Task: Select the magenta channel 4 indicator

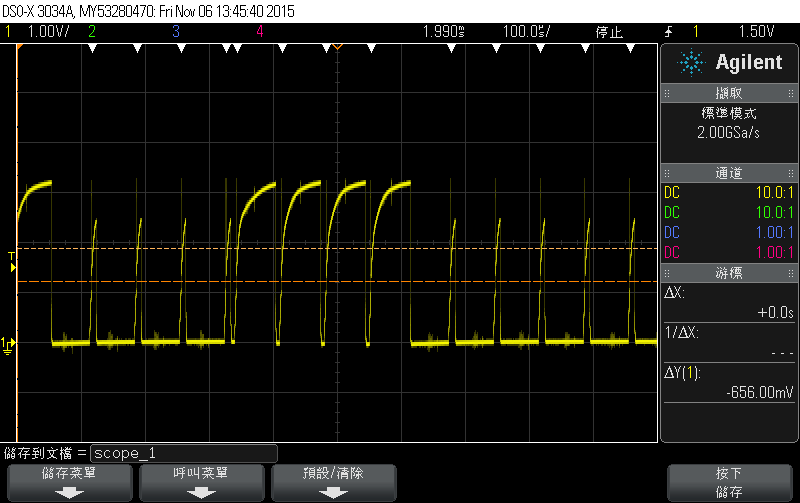Action: (260, 32)
